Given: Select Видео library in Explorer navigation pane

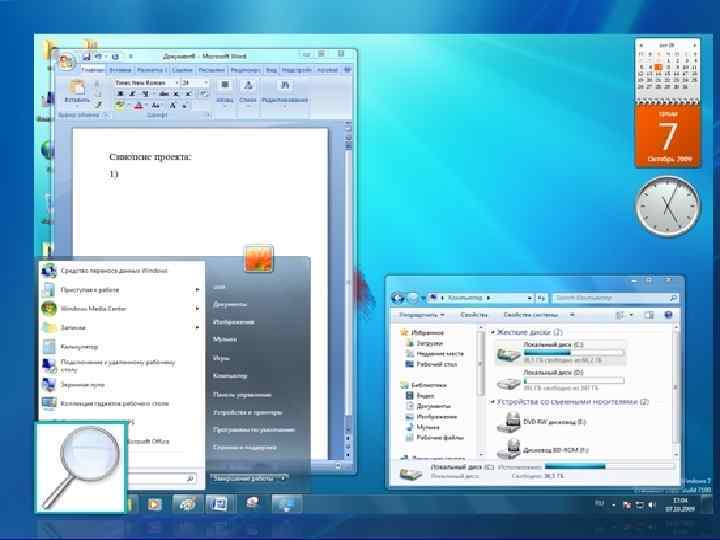Looking at the screenshot, I should coord(420,395).
